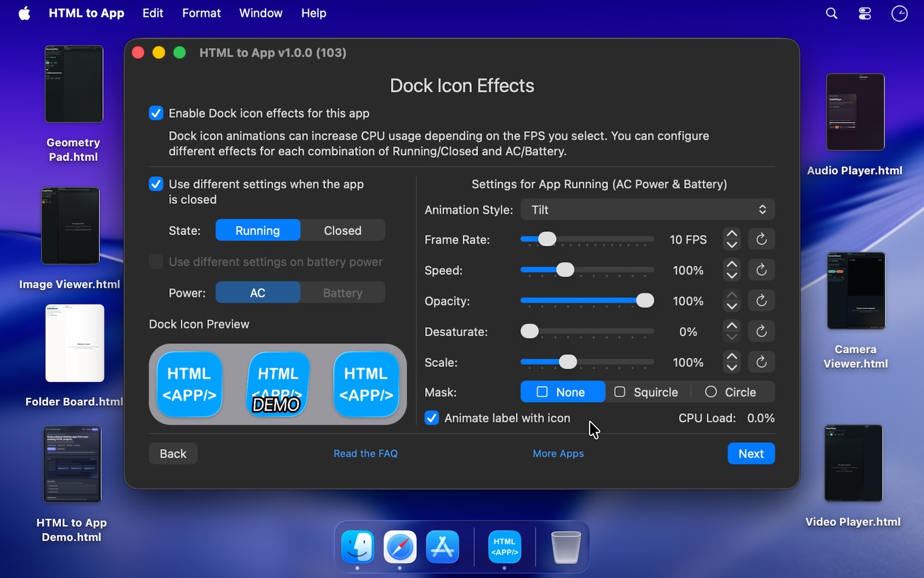Reset the Desaturate setting
The width and height of the screenshot is (924, 578).
coord(761,332)
